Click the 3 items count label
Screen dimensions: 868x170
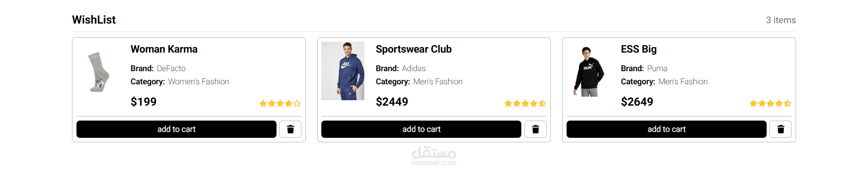(781, 20)
